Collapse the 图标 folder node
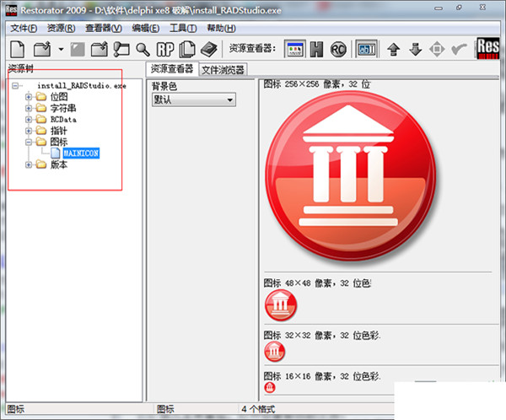The image size is (506, 420). click(30, 143)
